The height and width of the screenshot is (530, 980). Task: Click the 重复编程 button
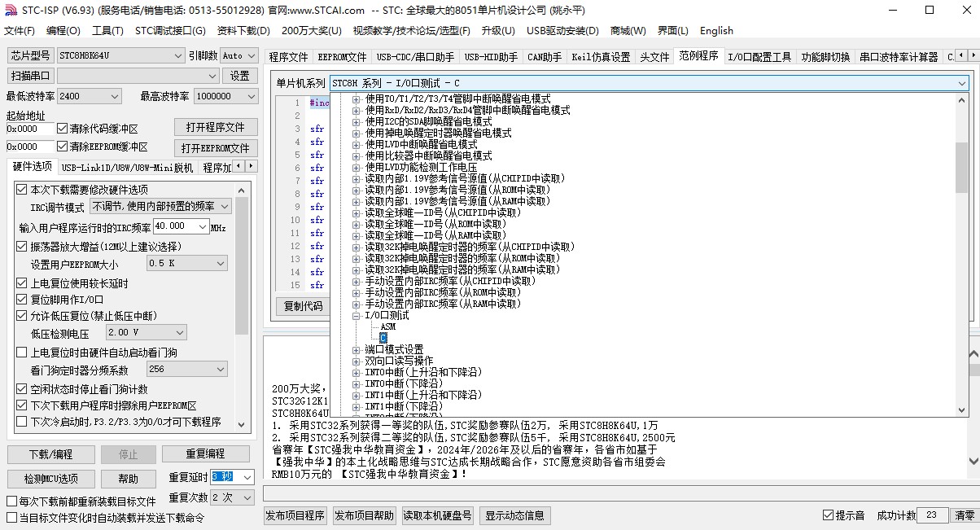click(205, 454)
